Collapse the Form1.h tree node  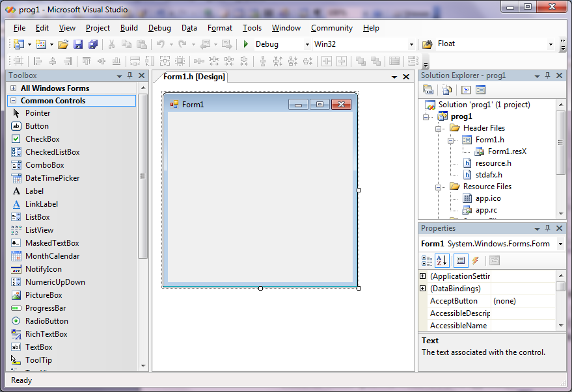click(450, 140)
